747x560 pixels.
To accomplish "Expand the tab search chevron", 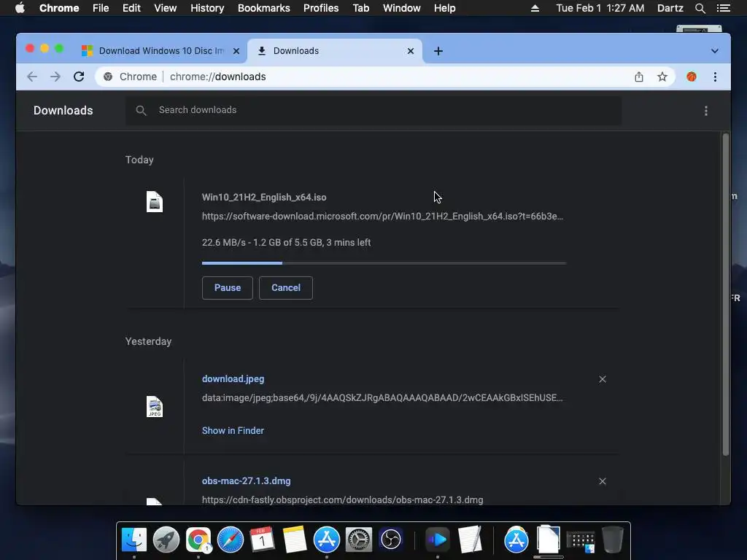I will 715,51.
